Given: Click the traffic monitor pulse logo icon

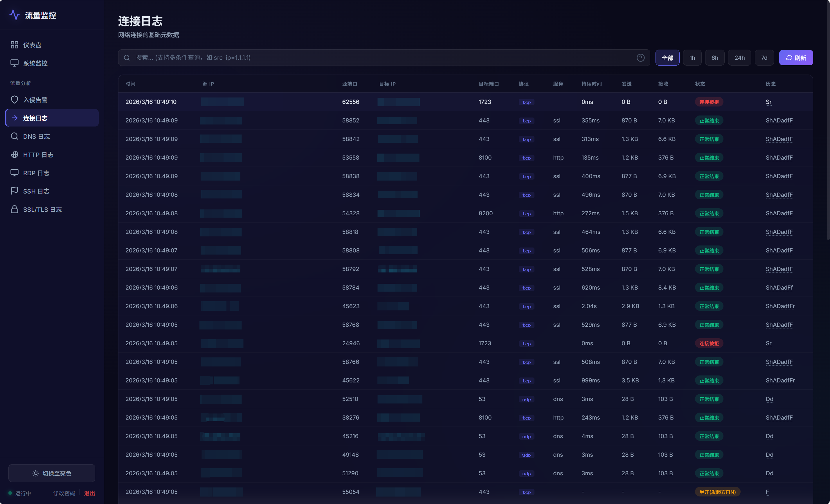Looking at the screenshot, I should pos(15,15).
